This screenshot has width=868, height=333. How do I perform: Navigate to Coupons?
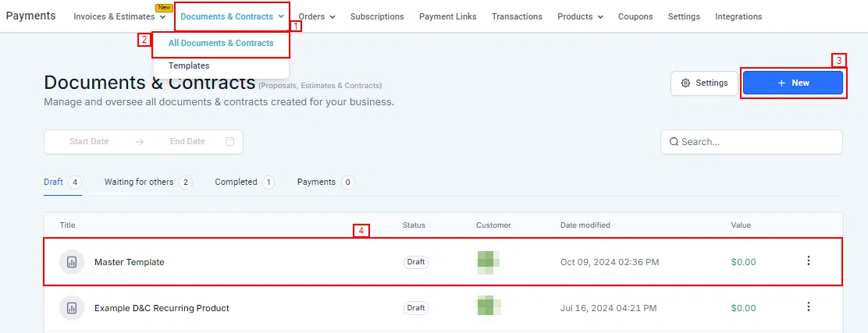[635, 16]
